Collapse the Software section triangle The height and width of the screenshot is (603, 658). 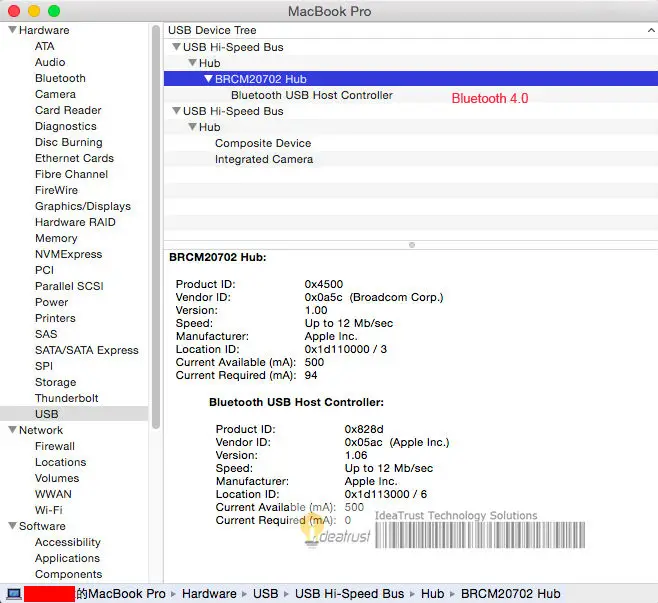click(x=13, y=526)
